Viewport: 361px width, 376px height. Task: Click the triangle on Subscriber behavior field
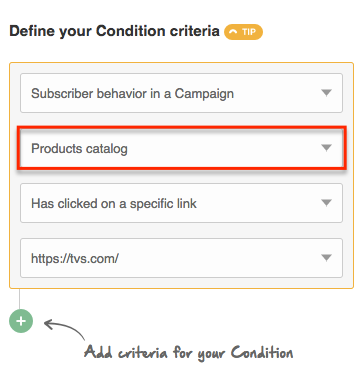click(x=326, y=92)
